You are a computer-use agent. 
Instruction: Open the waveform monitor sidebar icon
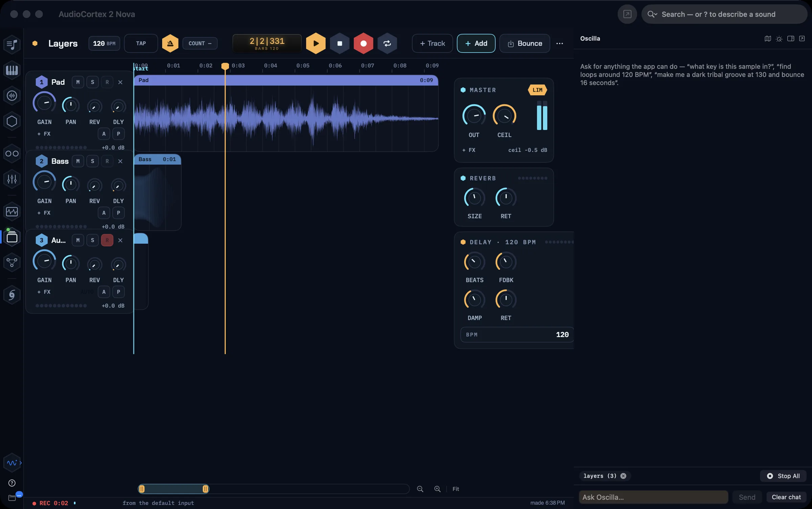[x=12, y=212]
